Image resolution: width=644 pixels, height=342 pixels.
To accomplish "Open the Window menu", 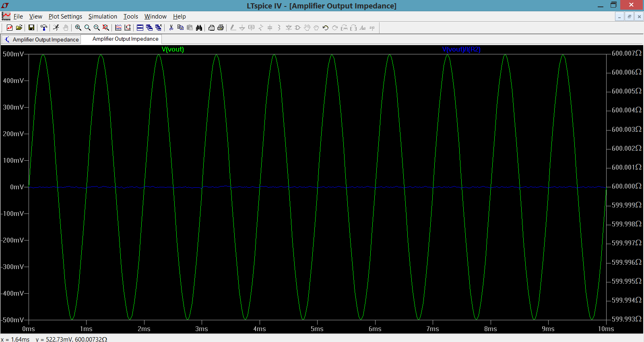I will pyautogui.click(x=155, y=17).
